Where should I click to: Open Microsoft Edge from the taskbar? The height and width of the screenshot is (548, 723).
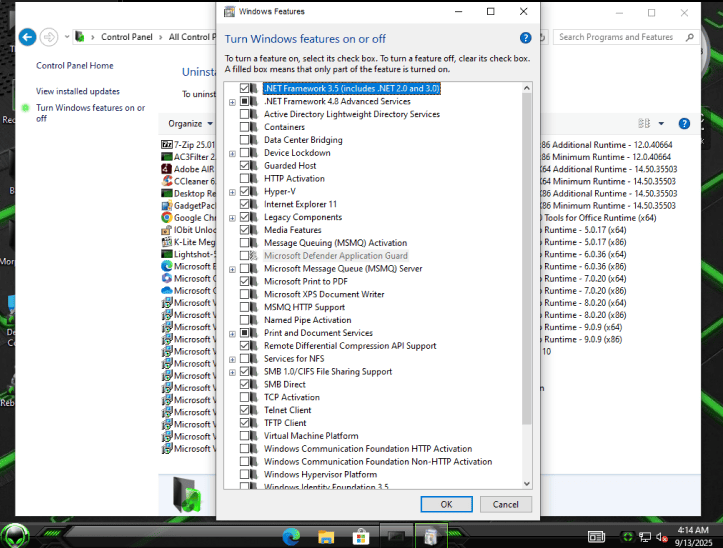[x=291, y=537]
